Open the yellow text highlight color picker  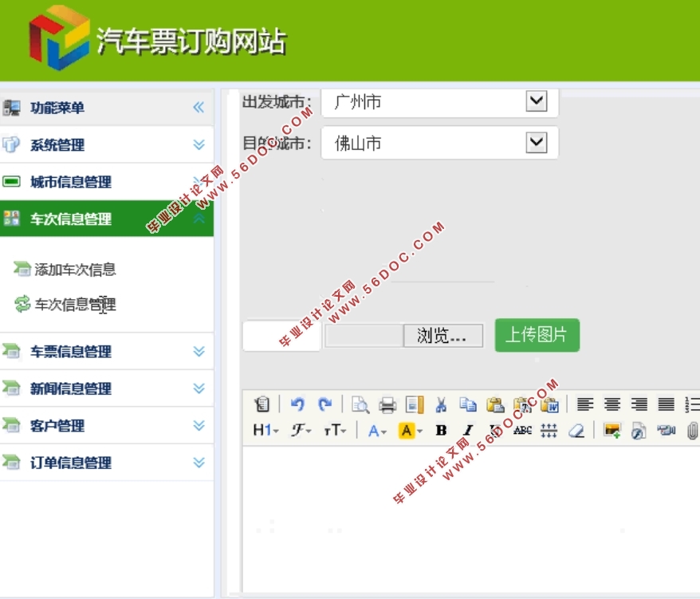tap(410, 431)
